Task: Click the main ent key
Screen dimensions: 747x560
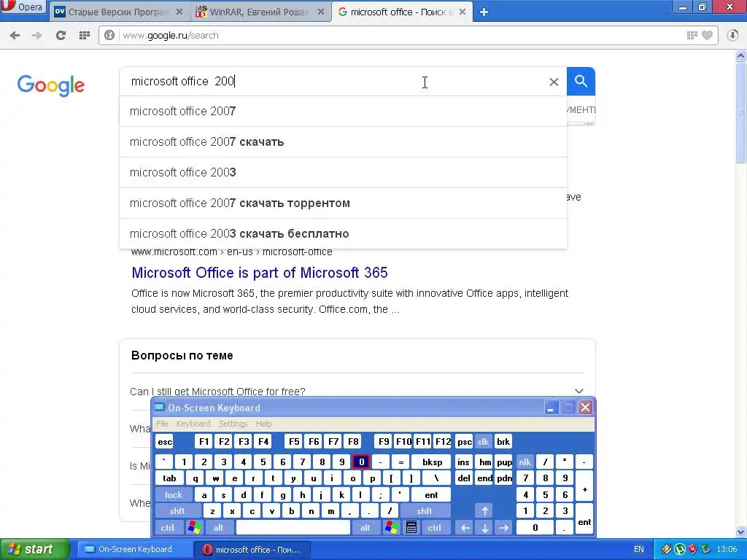Action: click(431, 495)
